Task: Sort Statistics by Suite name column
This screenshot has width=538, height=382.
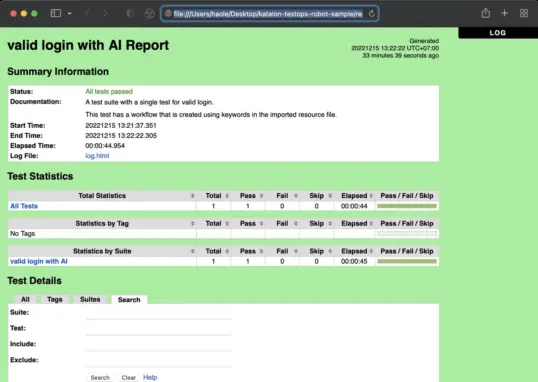Action: (x=102, y=251)
